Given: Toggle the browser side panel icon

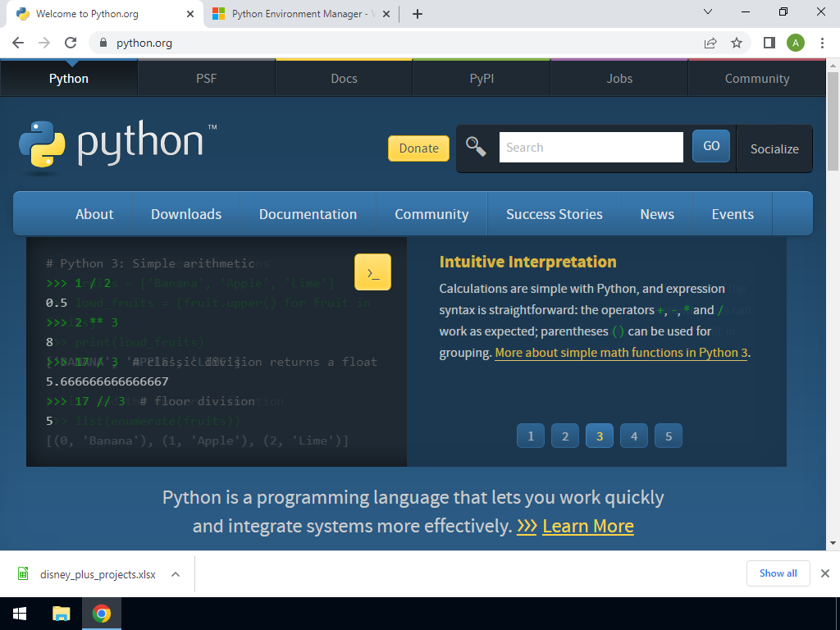Looking at the screenshot, I should [x=769, y=43].
